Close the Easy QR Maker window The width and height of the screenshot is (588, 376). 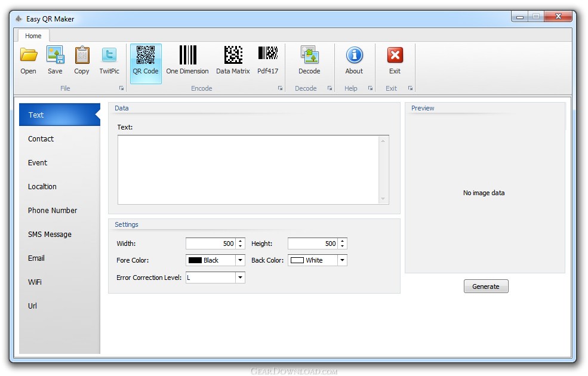point(558,17)
